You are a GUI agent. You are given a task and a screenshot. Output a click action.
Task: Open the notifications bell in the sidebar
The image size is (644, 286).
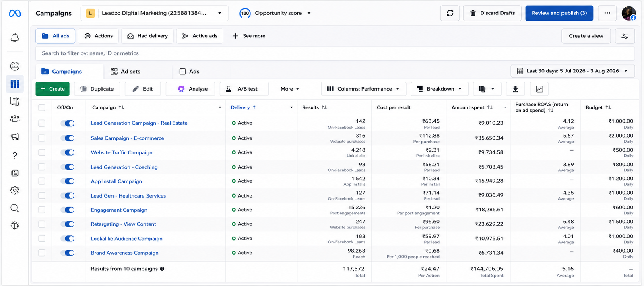14,38
